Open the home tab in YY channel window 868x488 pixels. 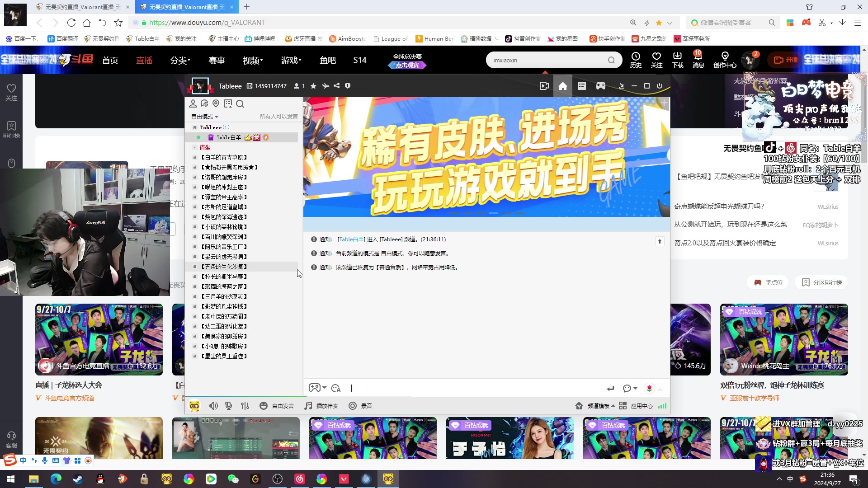pos(562,86)
